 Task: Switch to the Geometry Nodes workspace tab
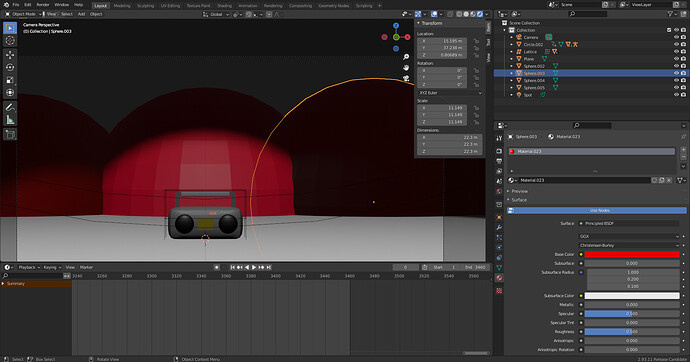[334, 6]
